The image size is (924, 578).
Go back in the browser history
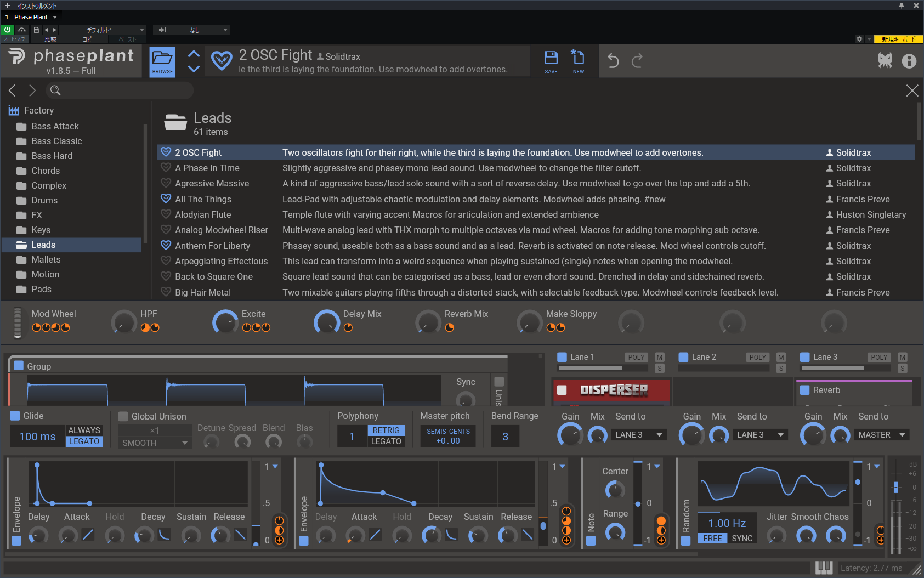[13, 90]
